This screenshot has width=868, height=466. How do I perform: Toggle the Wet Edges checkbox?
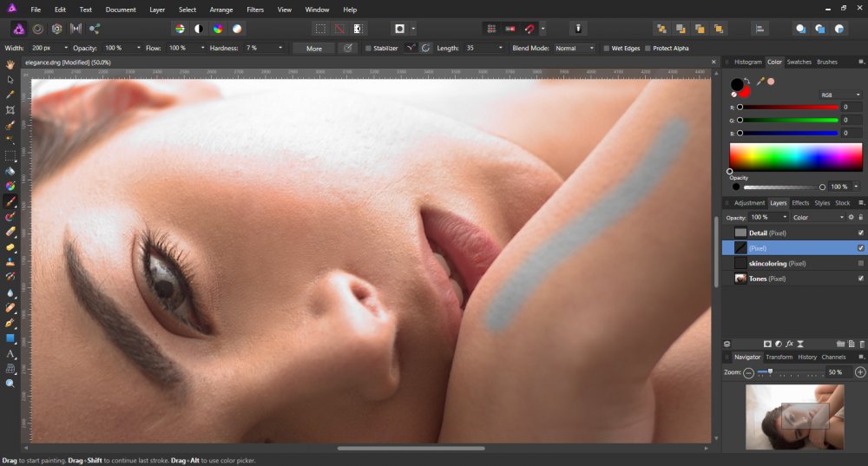606,49
